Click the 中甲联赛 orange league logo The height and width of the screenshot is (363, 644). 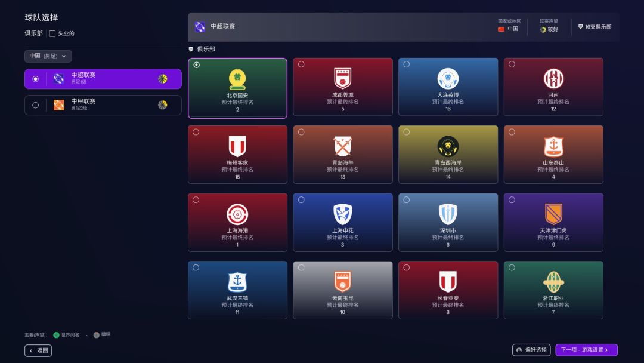[58, 105]
